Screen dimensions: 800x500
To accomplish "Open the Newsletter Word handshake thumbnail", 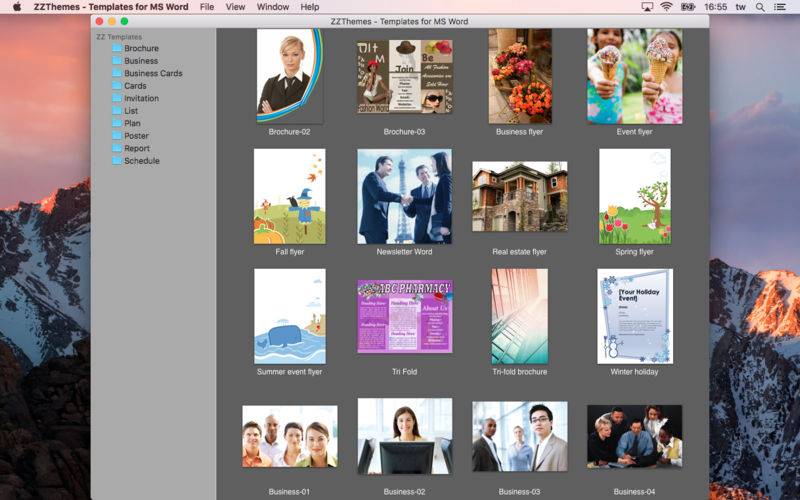I will pos(405,196).
